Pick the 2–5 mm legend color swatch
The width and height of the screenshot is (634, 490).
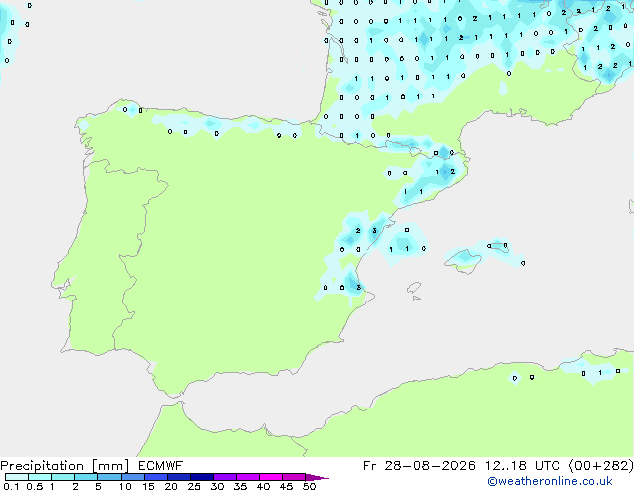tap(86, 477)
